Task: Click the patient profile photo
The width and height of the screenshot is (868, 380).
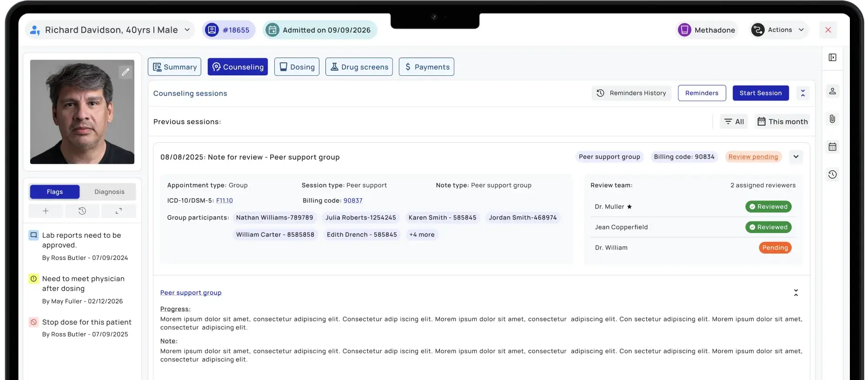Action: click(x=82, y=112)
